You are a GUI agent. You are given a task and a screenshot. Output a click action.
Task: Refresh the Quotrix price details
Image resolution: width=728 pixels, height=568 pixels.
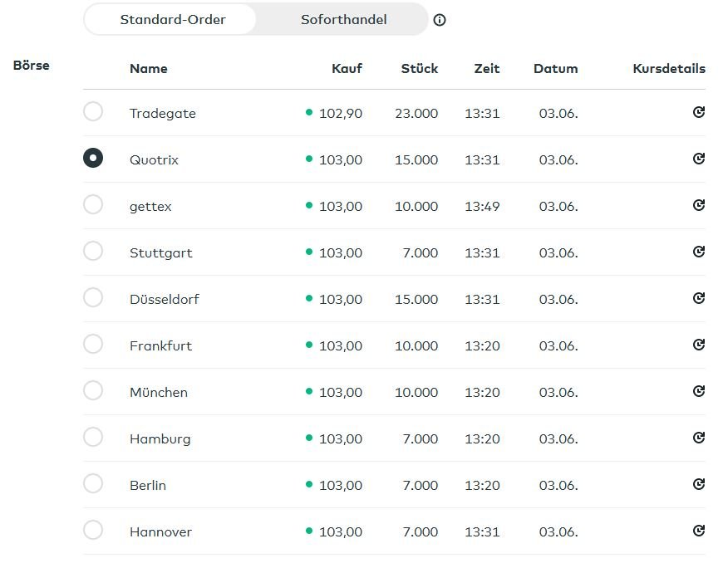pos(698,159)
